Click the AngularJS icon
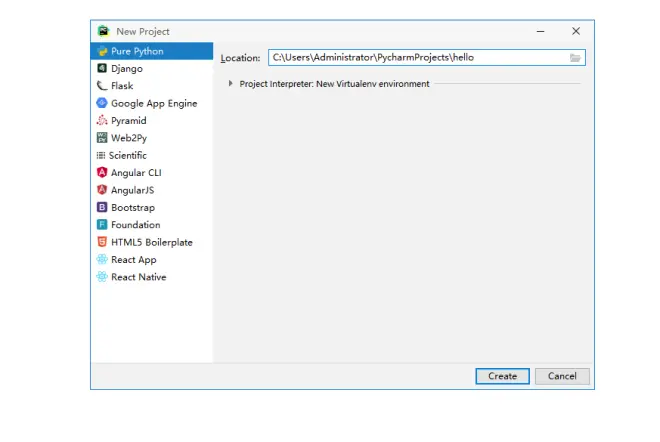The height and width of the screenshot is (442, 660). click(x=102, y=190)
